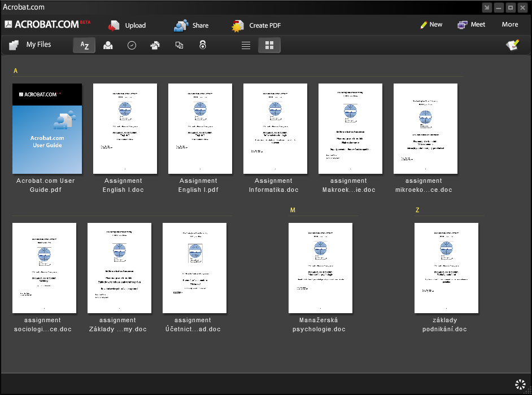Click the spinning status icon at bottom right
Viewport: 532px width, 395px height.
pos(520,384)
